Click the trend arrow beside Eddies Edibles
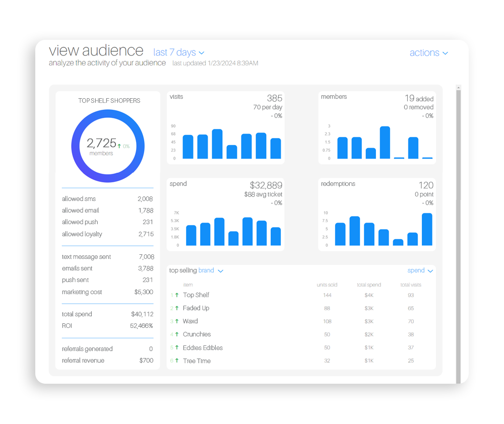This screenshot has height=424, width=504. (177, 347)
